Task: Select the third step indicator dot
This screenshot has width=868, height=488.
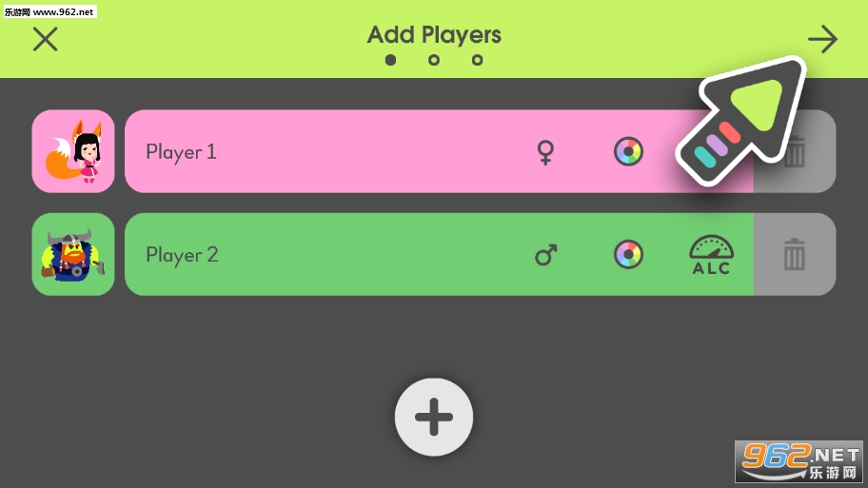Action: click(x=477, y=60)
